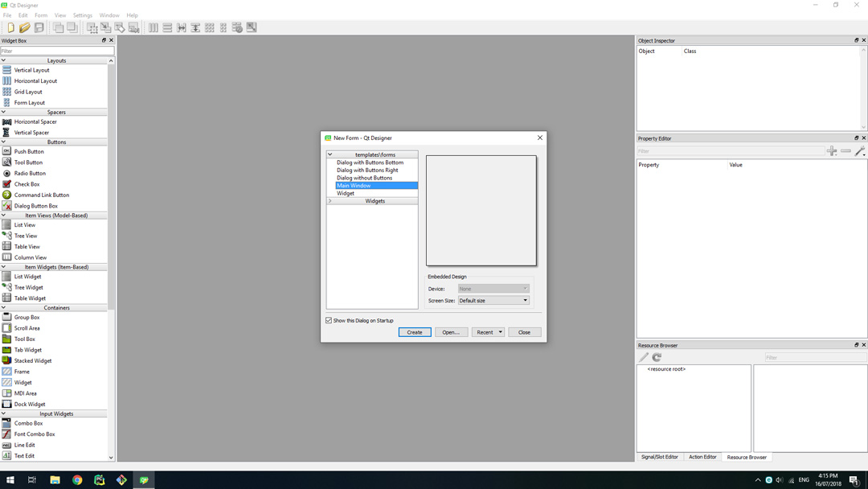Toggle Show this Dialog on Startup checkbox

click(329, 320)
